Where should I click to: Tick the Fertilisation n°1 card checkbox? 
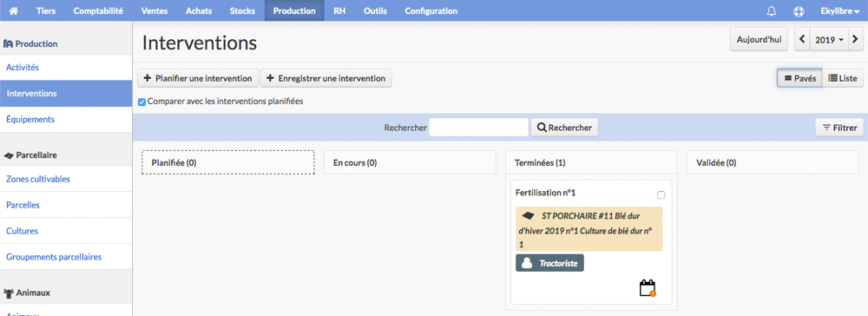[661, 194]
